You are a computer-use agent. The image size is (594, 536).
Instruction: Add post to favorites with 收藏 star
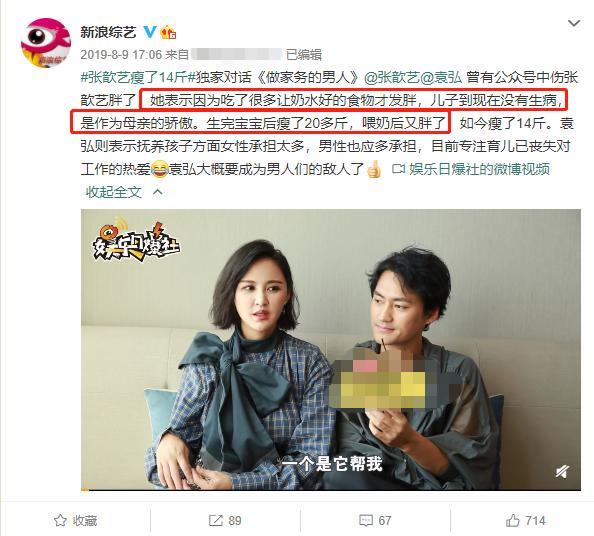(75, 520)
